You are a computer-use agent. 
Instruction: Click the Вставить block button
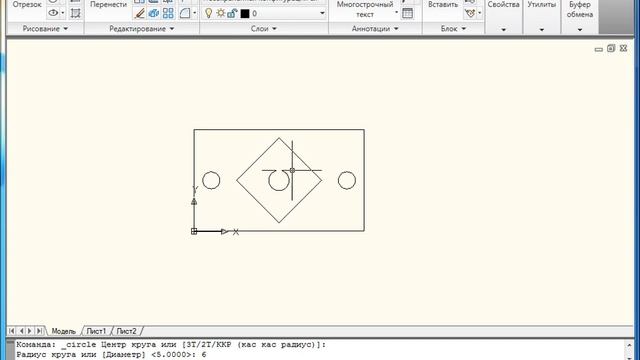click(x=442, y=4)
